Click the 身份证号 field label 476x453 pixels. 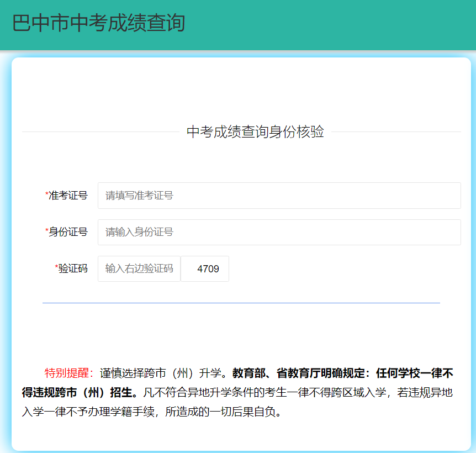(x=68, y=232)
